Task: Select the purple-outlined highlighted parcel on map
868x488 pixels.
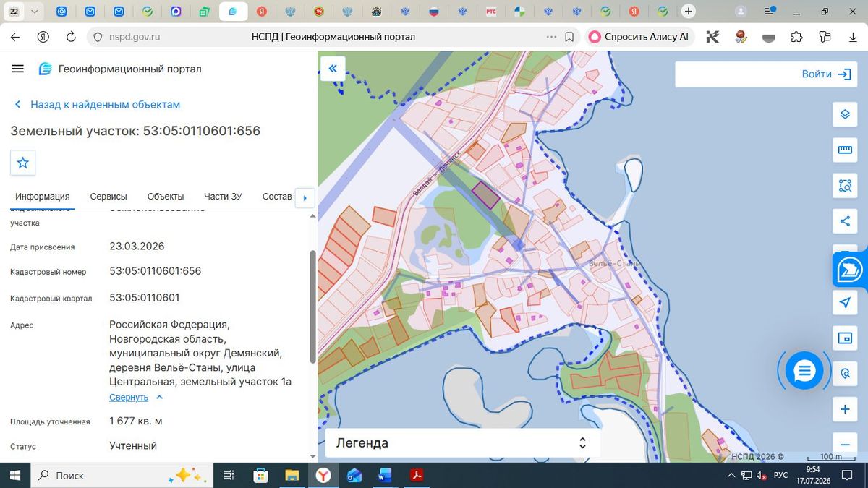Action: pos(485,194)
